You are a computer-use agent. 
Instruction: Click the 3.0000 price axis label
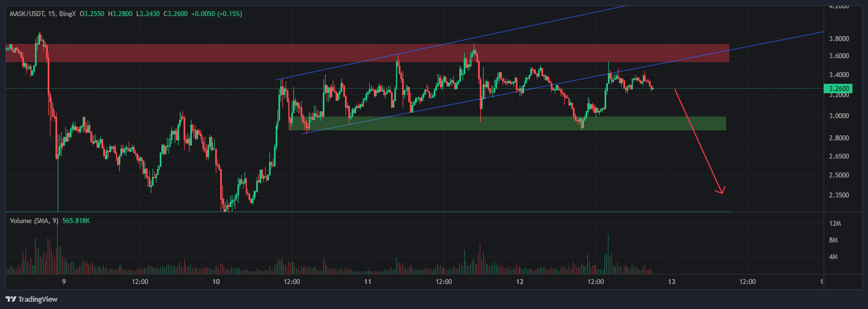coord(838,116)
